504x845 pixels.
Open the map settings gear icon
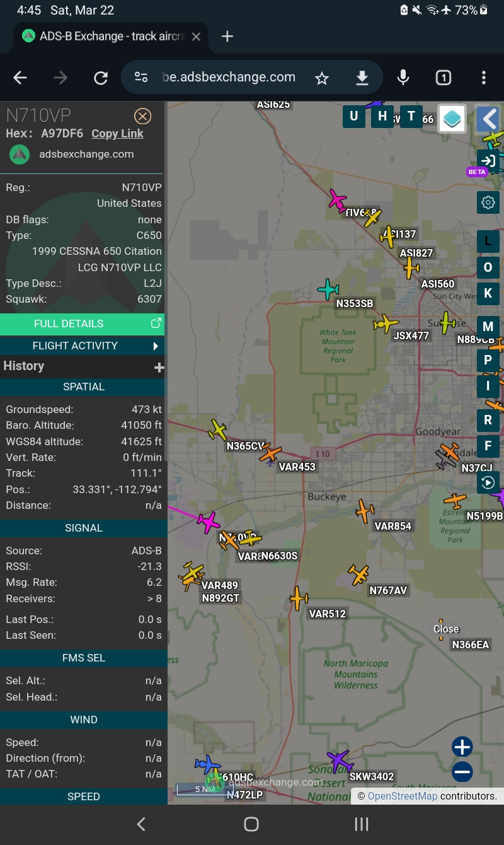pos(488,202)
